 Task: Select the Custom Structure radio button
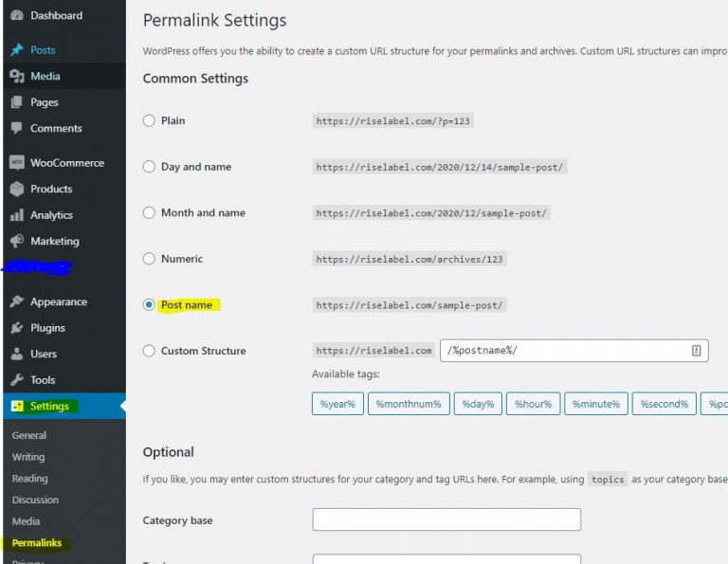point(149,351)
